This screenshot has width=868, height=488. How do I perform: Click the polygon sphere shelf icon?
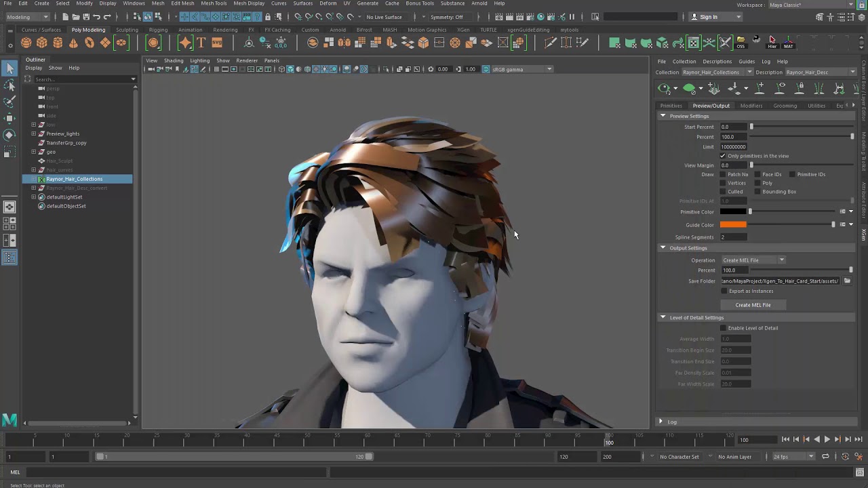tap(26, 43)
